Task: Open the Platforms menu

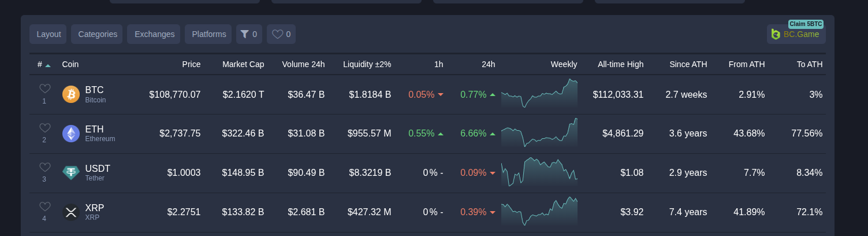Action: pyautogui.click(x=208, y=34)
